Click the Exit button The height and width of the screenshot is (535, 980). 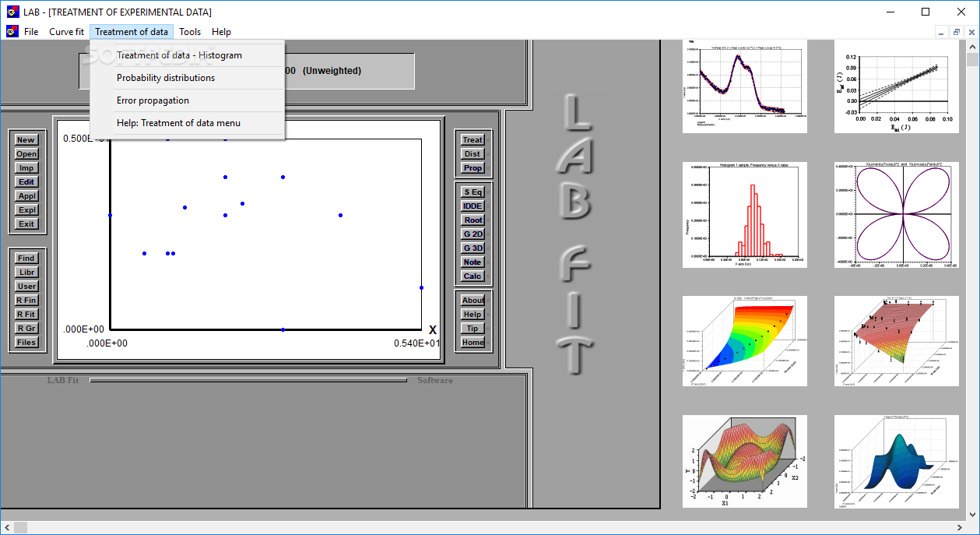click(26, 224)
